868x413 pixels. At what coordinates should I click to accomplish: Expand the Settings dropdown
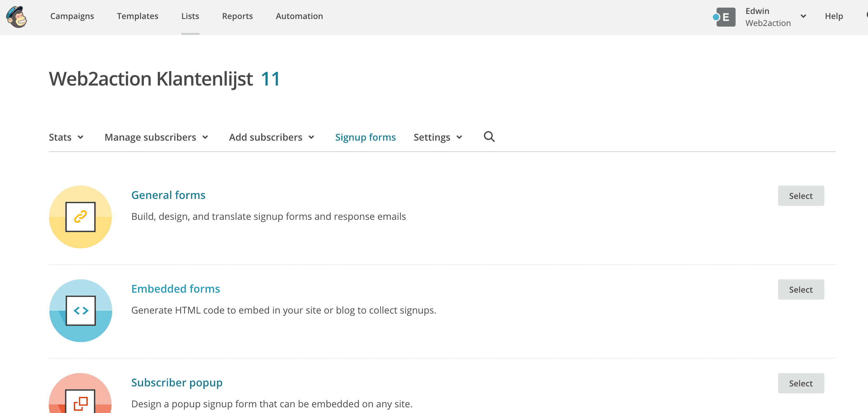(x=438, y=137)
